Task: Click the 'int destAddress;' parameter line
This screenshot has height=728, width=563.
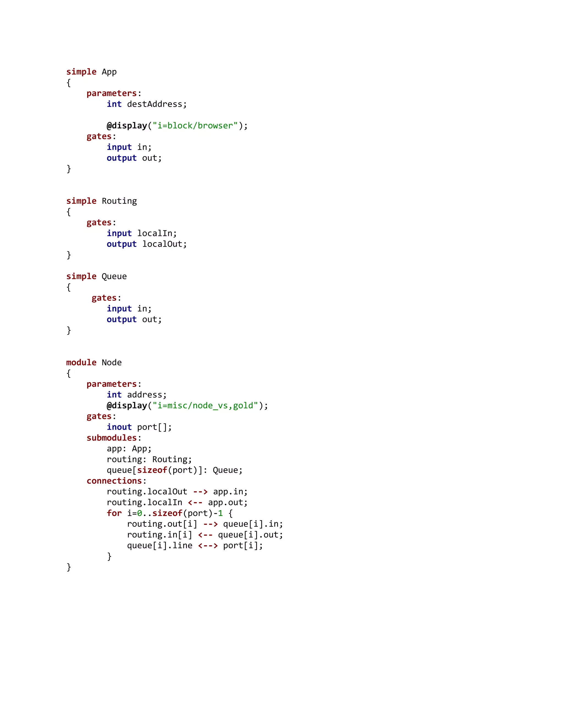Action: (147, 104)
